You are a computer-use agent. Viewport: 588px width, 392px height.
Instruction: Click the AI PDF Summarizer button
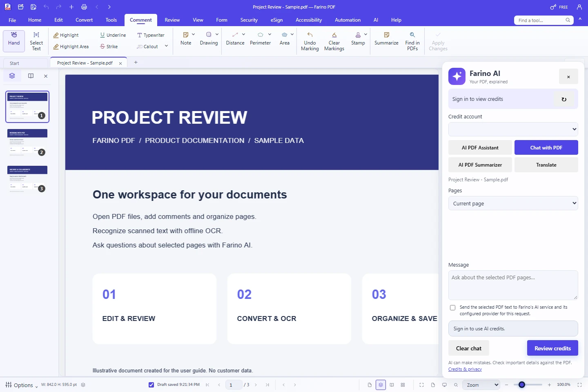tap(480, 165)
